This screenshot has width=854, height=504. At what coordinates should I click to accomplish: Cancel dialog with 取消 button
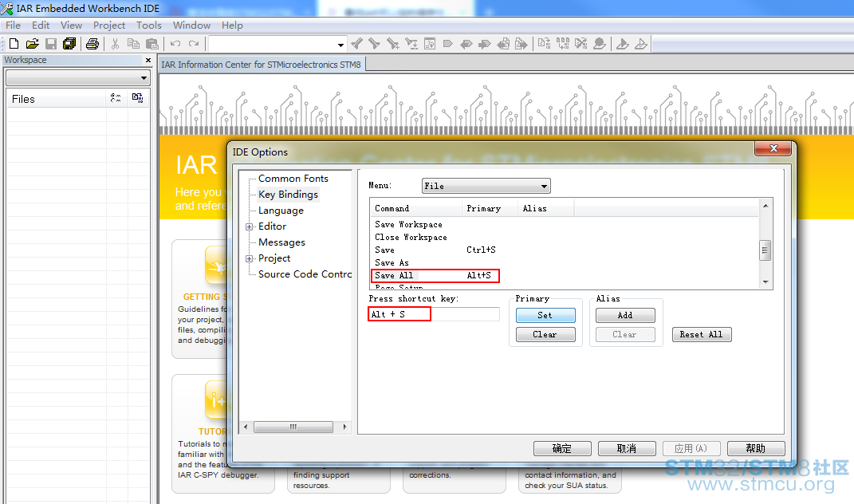626,448
